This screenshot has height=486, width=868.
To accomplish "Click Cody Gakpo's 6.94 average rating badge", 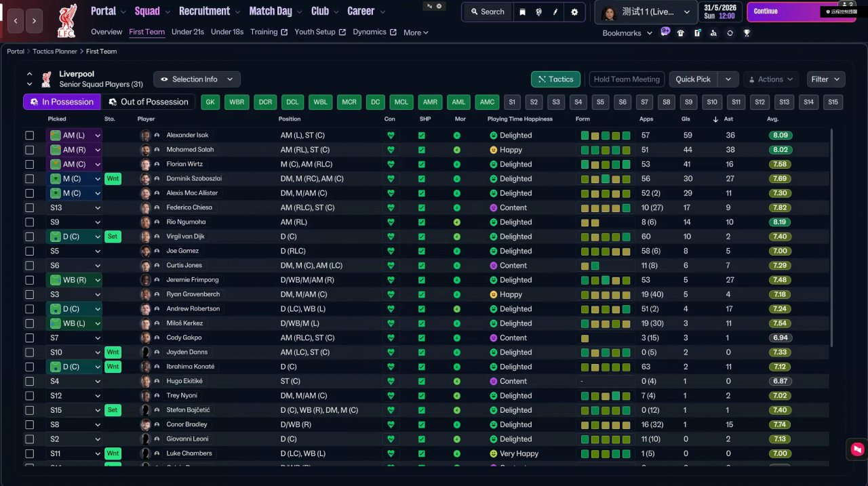I will tap(781, 338).
